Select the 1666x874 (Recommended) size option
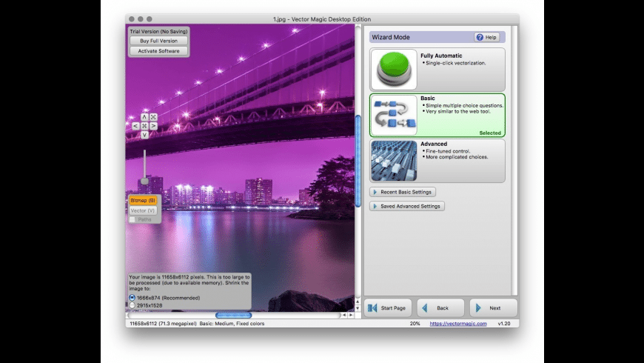This screenshot has height=363, width=644. 133,297
